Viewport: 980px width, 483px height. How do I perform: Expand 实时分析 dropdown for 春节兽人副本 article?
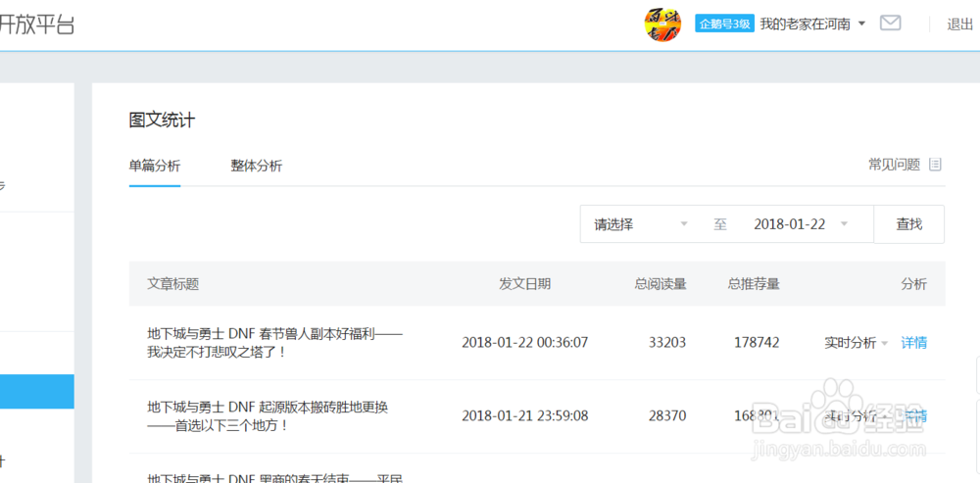click(x=857, y=343)
